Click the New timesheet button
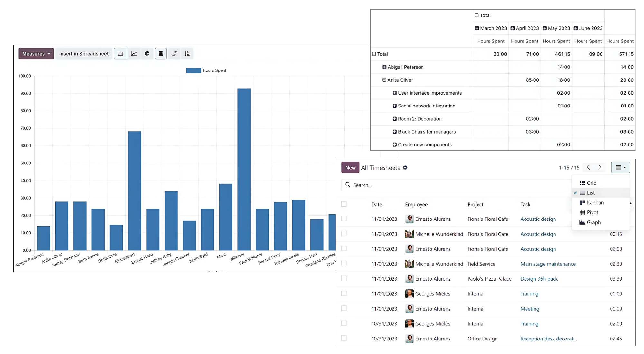The height and width of the screenshot is (354, 644). [x=350, y=168]
